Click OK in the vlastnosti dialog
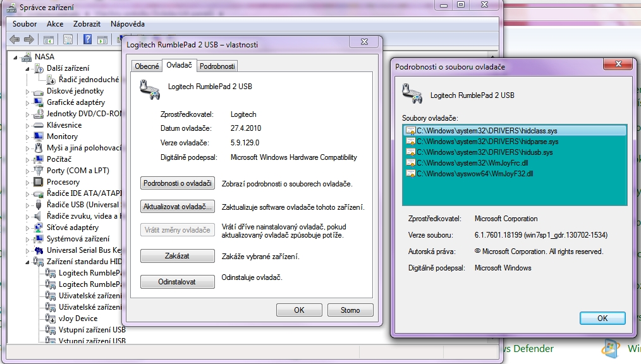Screen dimensions: 641x364 point(299,310)
